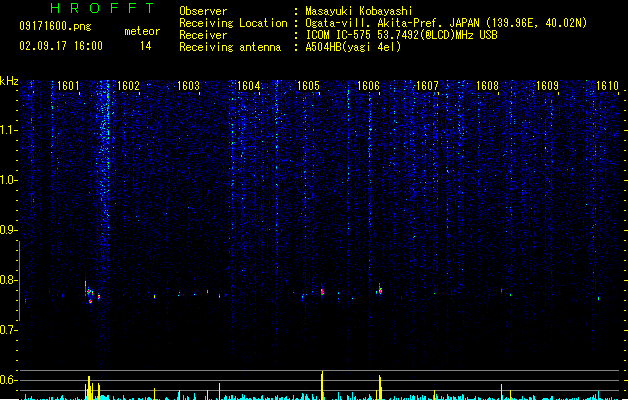This screenshot has width=629, height=400.
Task: Select the file name 09171600.png
Action: click(55, 26)
